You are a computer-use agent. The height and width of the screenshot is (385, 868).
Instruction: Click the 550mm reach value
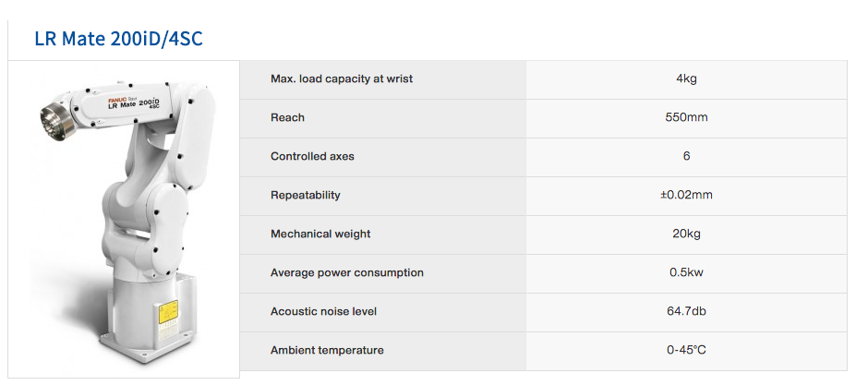[686, 117]
